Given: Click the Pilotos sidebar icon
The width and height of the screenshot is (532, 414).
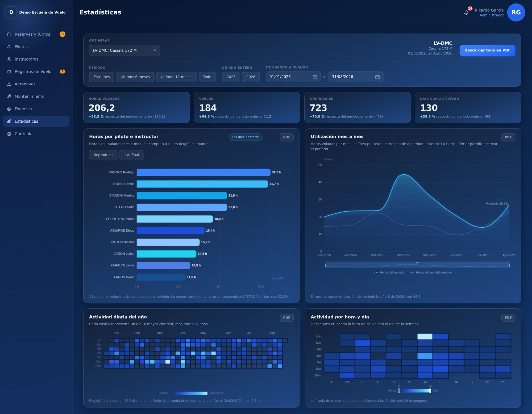Looking at the screenshot, I should 9,47.
